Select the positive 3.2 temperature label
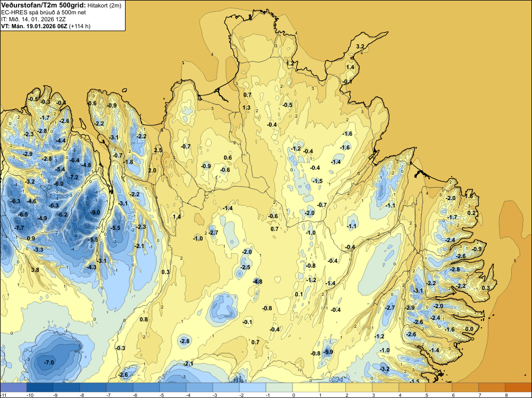This screenshot has width=532, height=398. pyautogui.click(x=360, y=46)
